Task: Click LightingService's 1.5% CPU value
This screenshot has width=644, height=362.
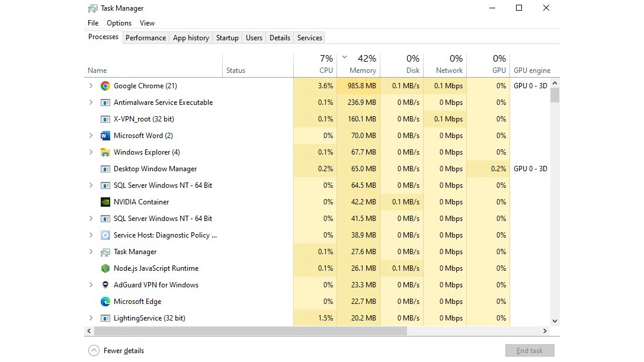Action: point(325,318)
